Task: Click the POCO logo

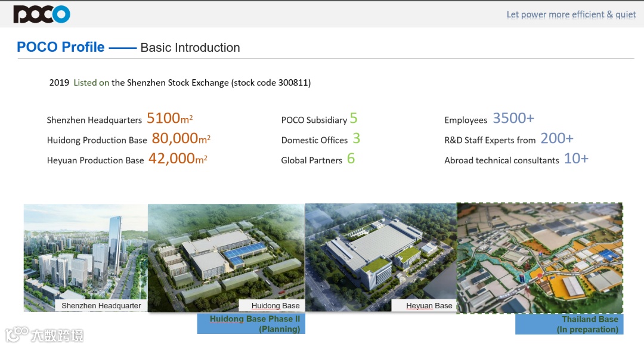Action: [x=42, y=14]
